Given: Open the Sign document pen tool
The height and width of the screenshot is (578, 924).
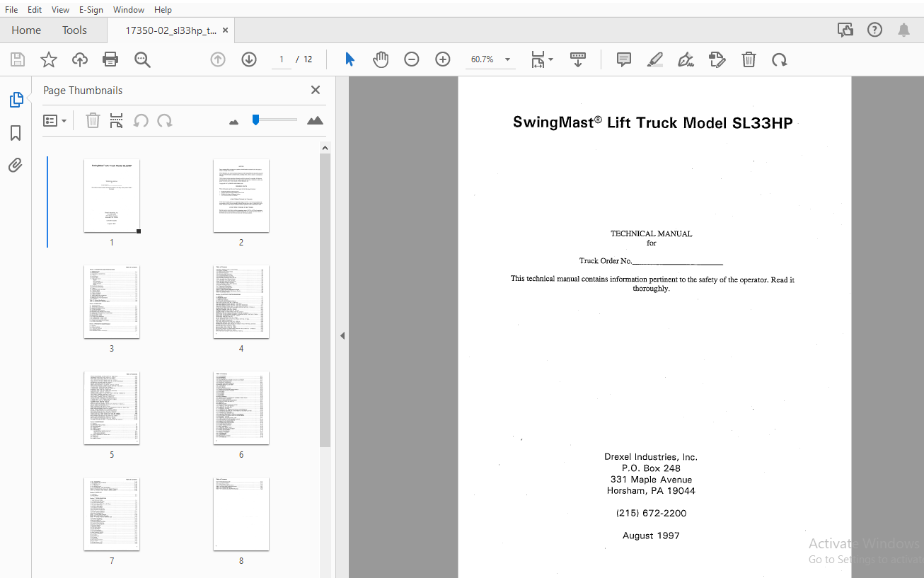Looking at the screenshot, I should [x=686, y=59].
